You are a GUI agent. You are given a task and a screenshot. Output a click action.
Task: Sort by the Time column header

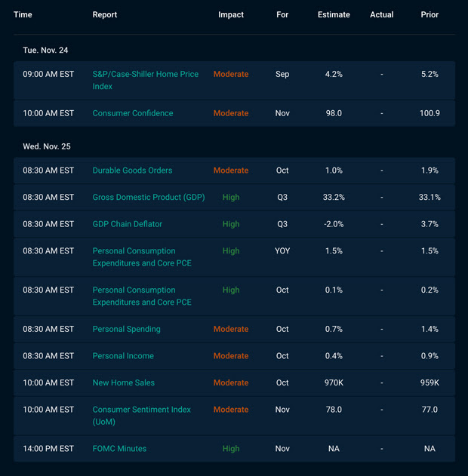[23, 15]
